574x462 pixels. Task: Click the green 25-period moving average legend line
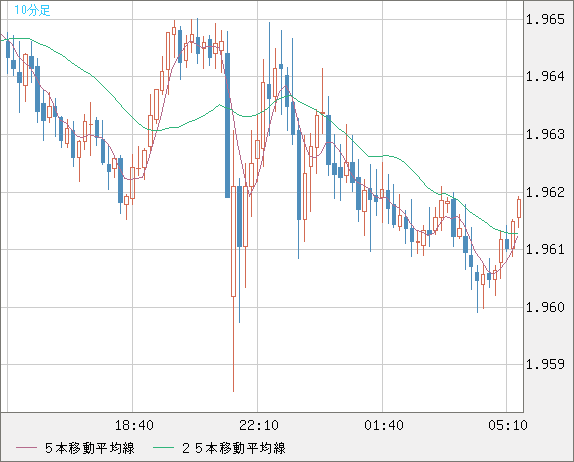(x=163, y=448)
